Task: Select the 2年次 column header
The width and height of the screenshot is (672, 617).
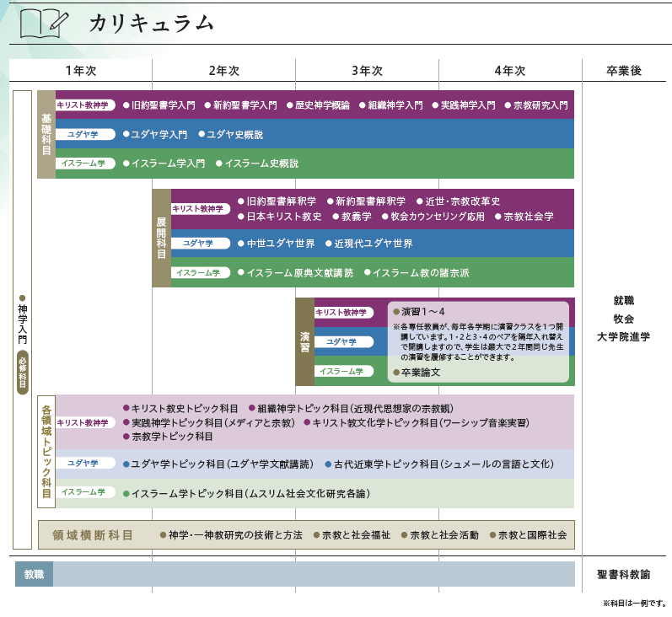Action: click(x=223, y=71)
